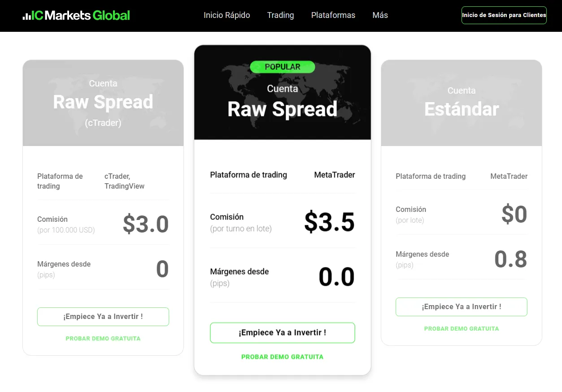Click the 0.8 spread value
Image resolution: width=562 pixels, height=392 pixels.
511,259
